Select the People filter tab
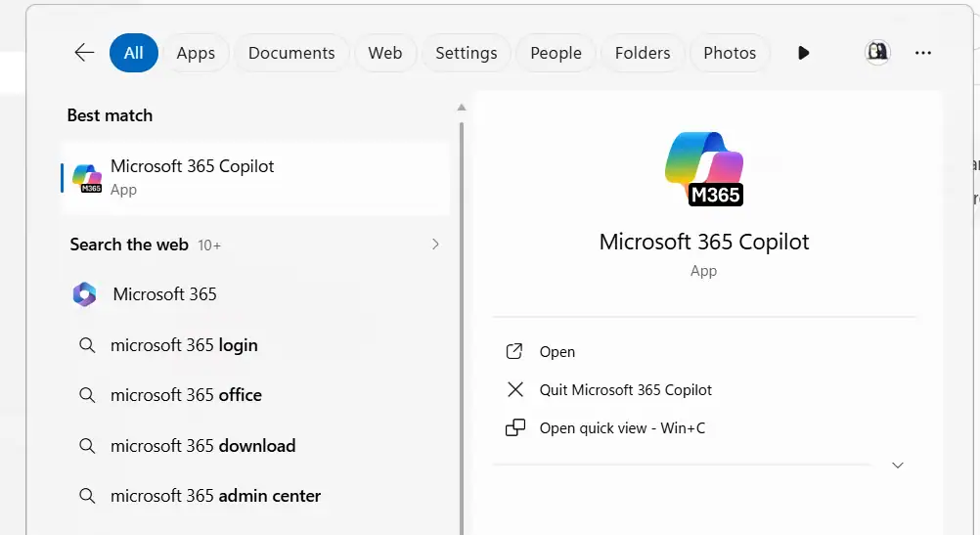980x535 pixels. [556, 53]
